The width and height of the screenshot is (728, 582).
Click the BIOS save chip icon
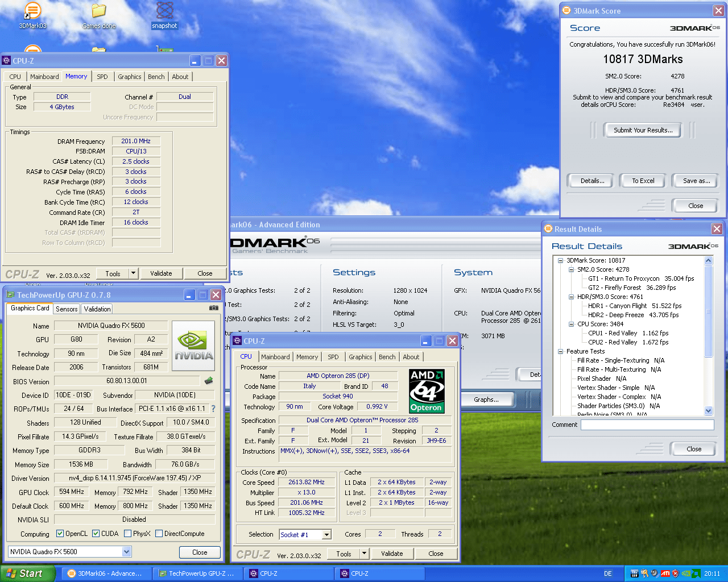[x=209, y=381]
